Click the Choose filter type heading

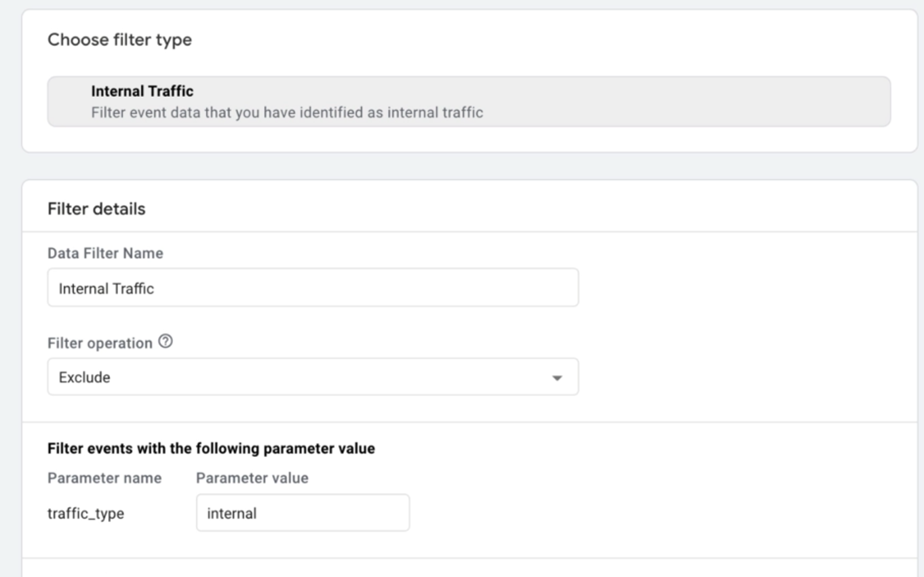[x=119, y=41]
